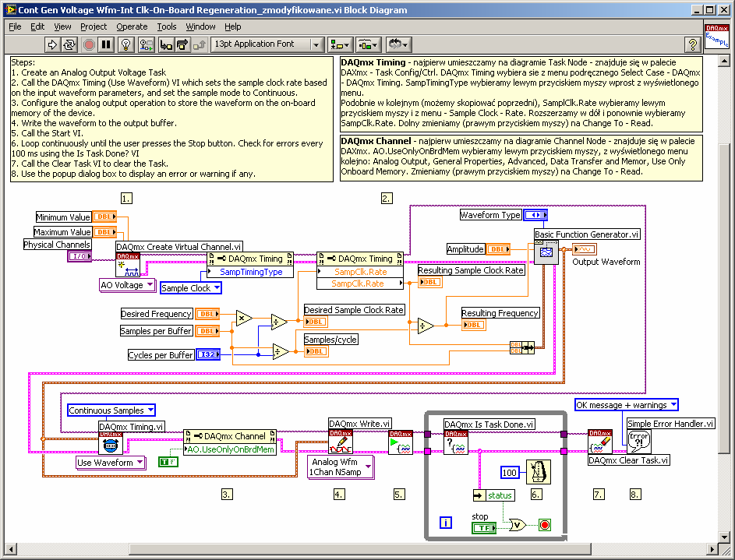Click the Waveform Type control terminal

[535, 216]
